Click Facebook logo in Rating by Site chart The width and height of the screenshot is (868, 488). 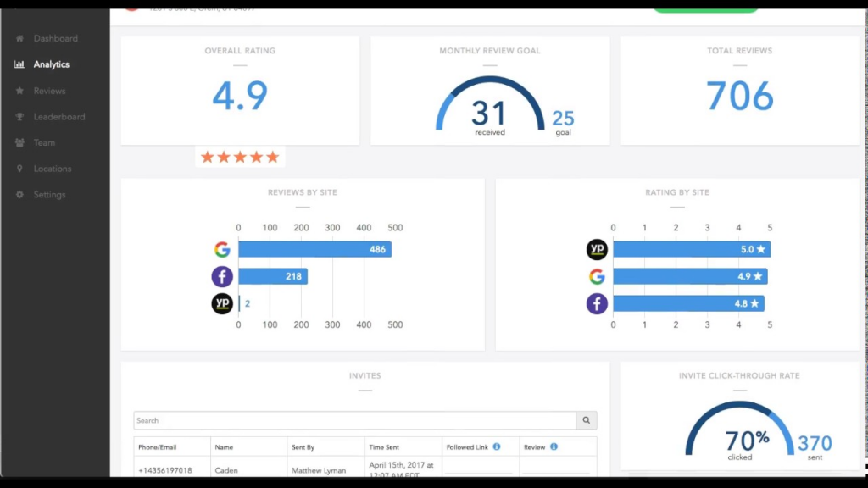coord(597,303)
